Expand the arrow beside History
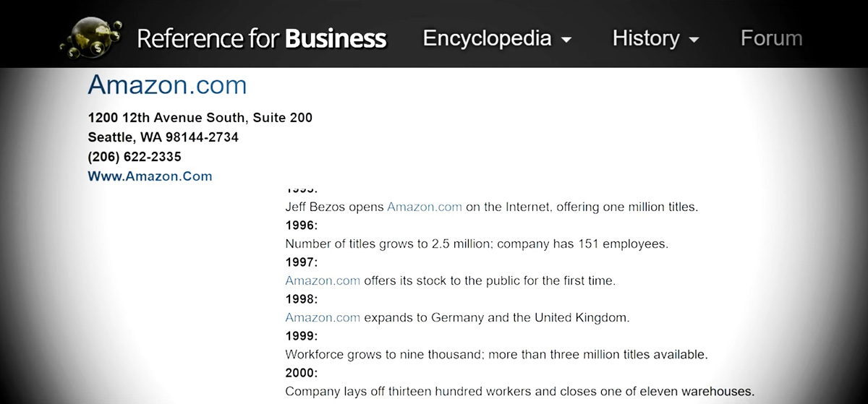Screen dimensions: 868x404 tap(694, 40)
